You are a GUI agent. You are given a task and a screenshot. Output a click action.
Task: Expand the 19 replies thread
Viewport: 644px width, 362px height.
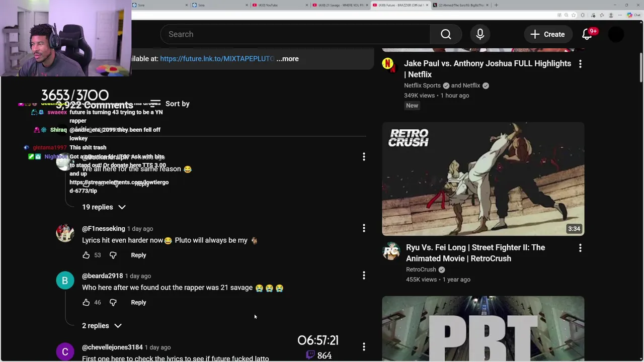click(104, 207)
